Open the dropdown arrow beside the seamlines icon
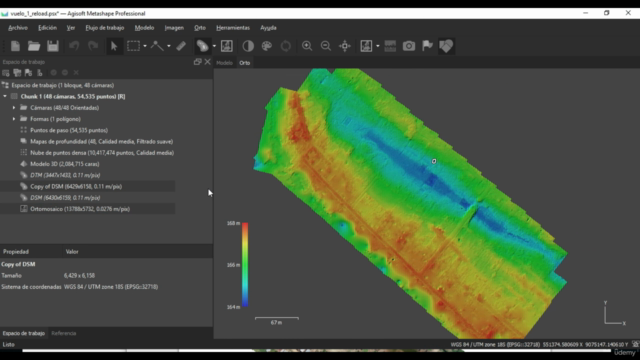The width and height of the screenshot is (640, 360). click(378, 46)
